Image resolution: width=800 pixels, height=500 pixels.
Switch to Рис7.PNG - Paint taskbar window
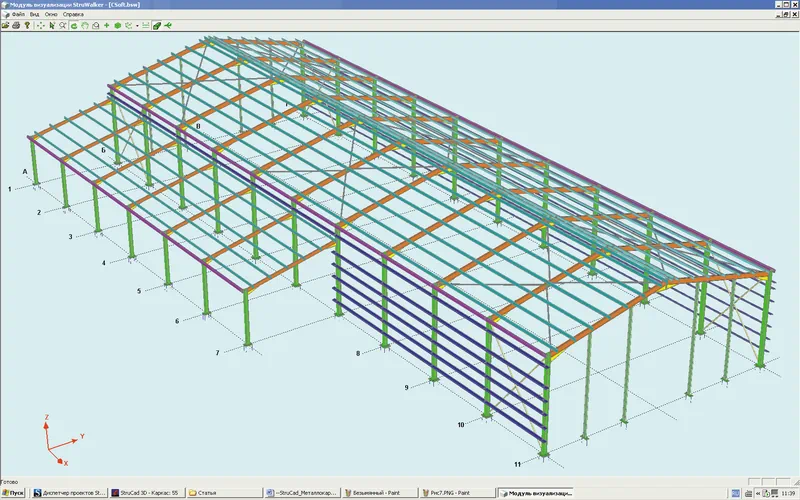[x=457, y=493]
